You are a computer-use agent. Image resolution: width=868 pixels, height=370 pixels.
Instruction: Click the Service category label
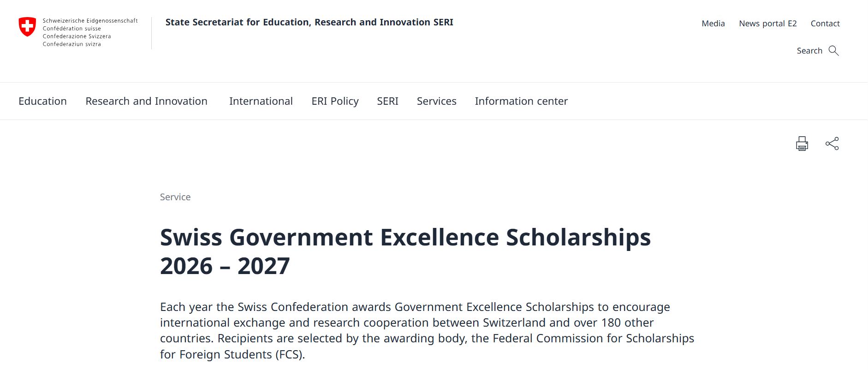tap(175, 197)
